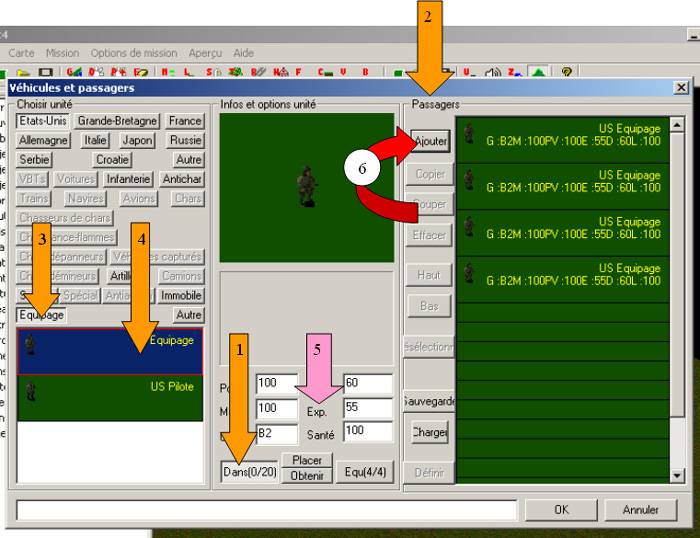
Task: Select the Equipage soldier icon in unit list
Action: click(x=29, y=346)
